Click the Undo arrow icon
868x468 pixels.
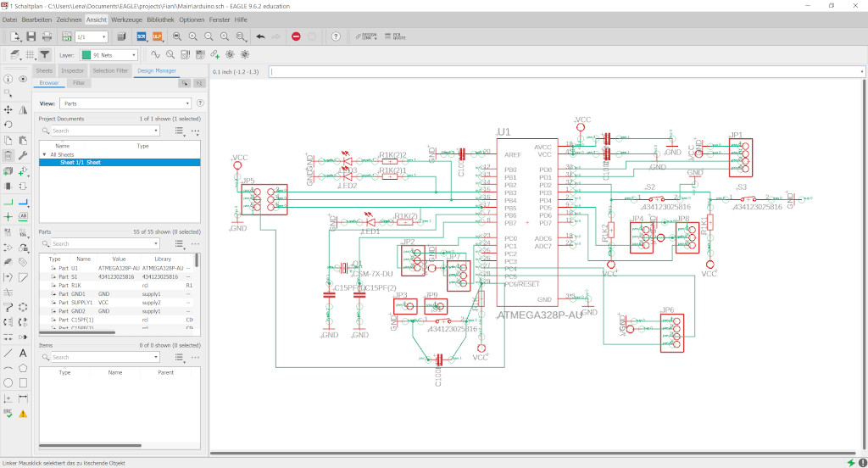[260, 36]
